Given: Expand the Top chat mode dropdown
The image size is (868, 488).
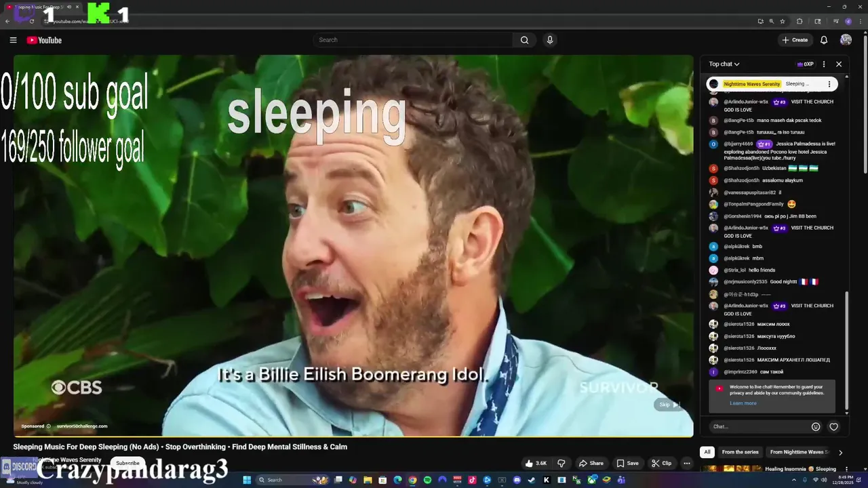Looking at the screenshot, I should 724,64.
